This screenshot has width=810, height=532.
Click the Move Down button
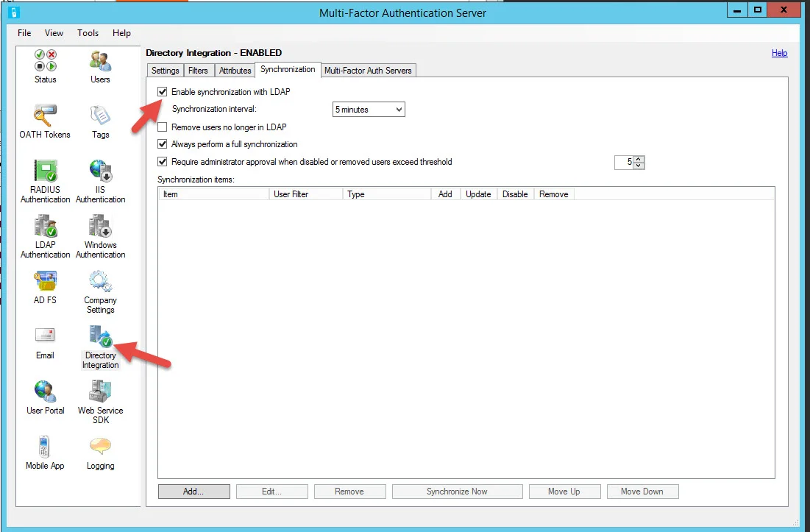(x=642, y=492)
